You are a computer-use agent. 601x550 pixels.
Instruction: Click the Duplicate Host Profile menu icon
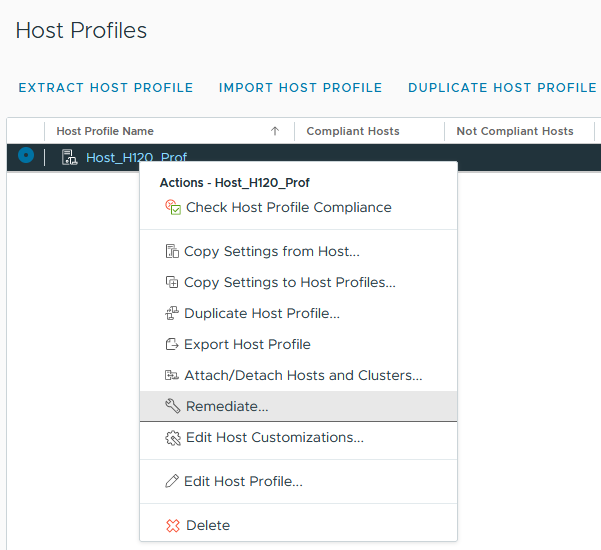point(172,314)
